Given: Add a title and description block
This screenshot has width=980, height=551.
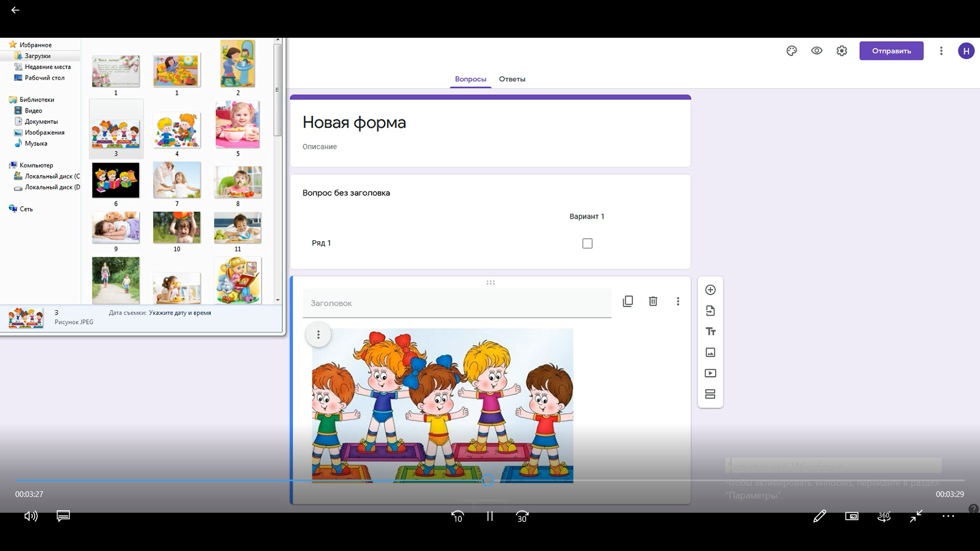Looking at the screenshot, I should click(x=710, y=332).
